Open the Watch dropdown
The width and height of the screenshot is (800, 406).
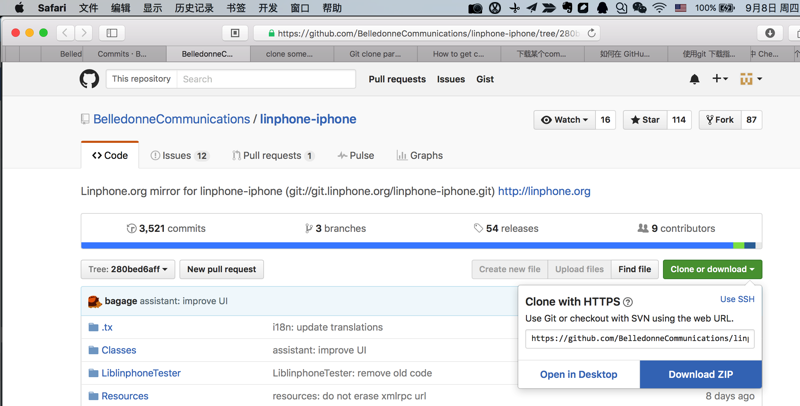565,120
